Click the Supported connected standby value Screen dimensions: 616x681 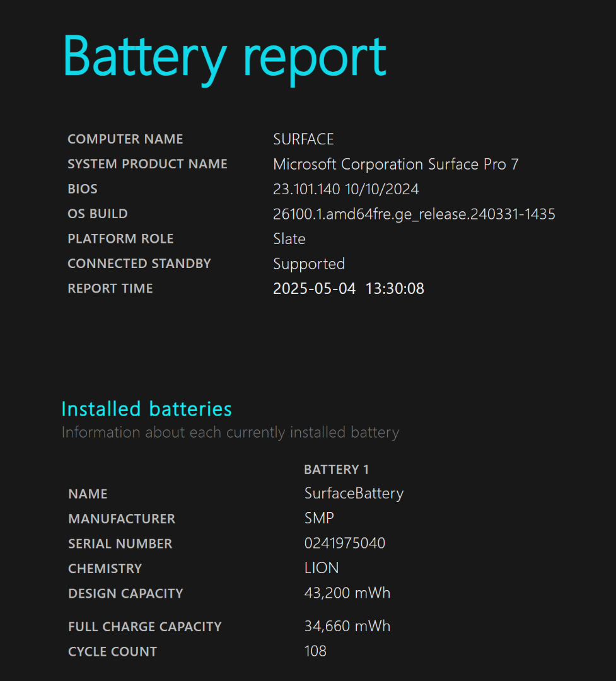[x=309, y=264]
